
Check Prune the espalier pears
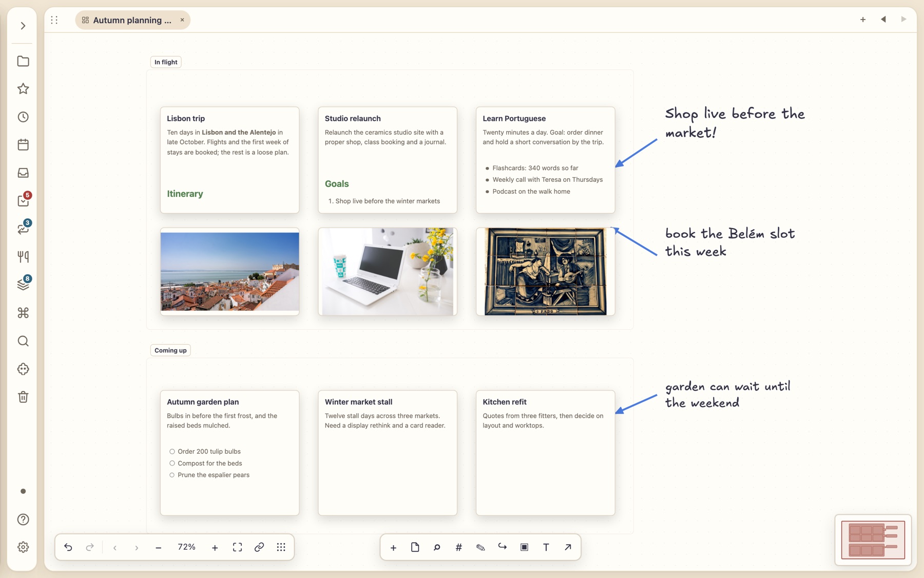coord(172,475)
